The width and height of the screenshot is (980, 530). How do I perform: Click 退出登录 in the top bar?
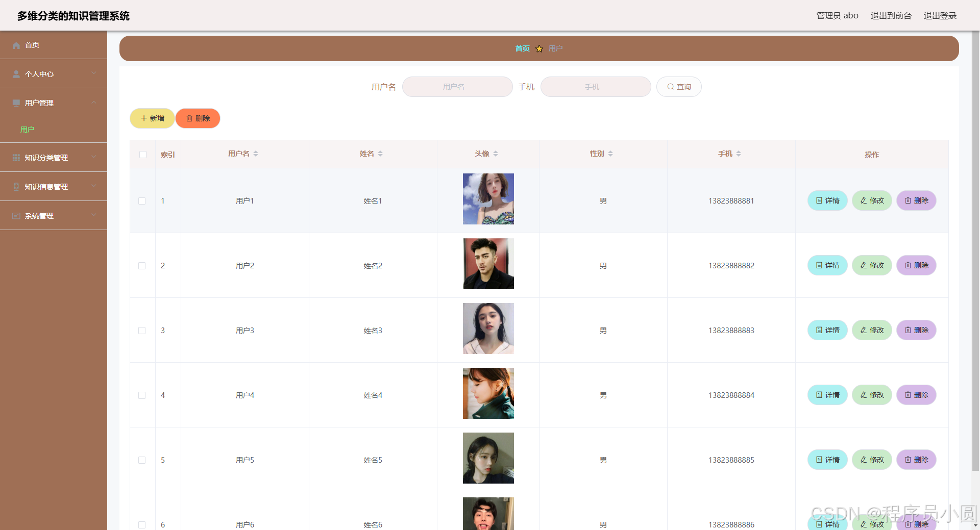[x=940, y=16]
